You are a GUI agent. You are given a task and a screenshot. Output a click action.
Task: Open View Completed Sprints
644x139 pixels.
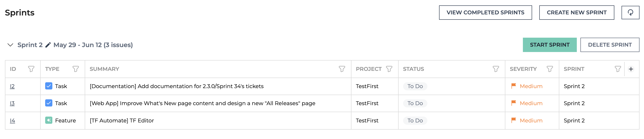pos(485,13)
